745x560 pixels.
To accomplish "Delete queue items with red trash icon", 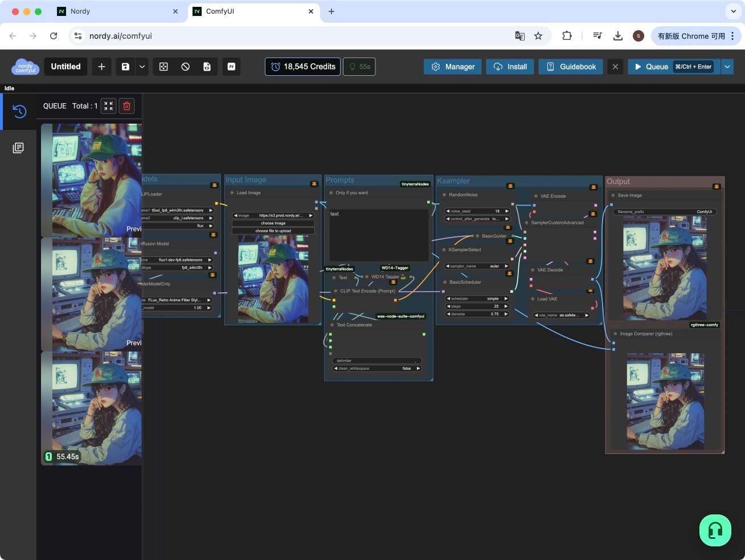I will (x=126, y=106).
